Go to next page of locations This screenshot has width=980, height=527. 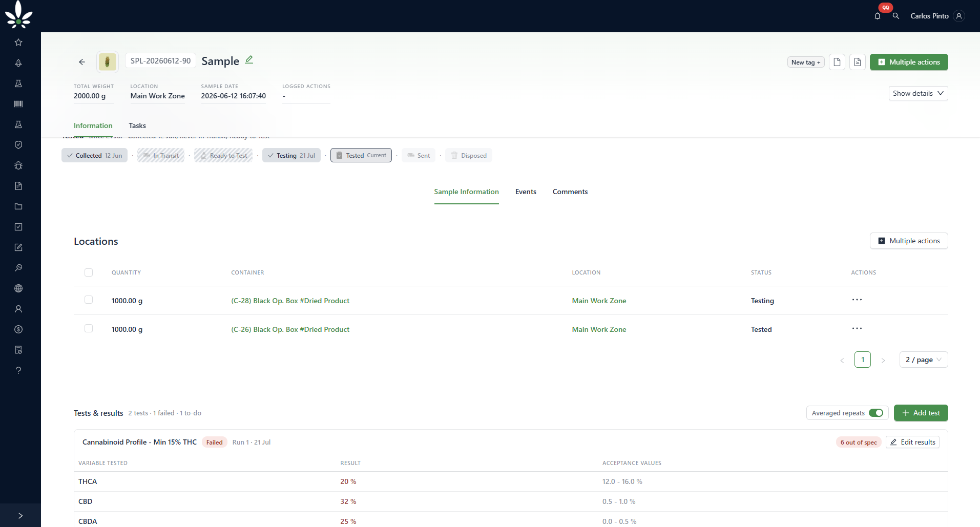coord(883,360)
